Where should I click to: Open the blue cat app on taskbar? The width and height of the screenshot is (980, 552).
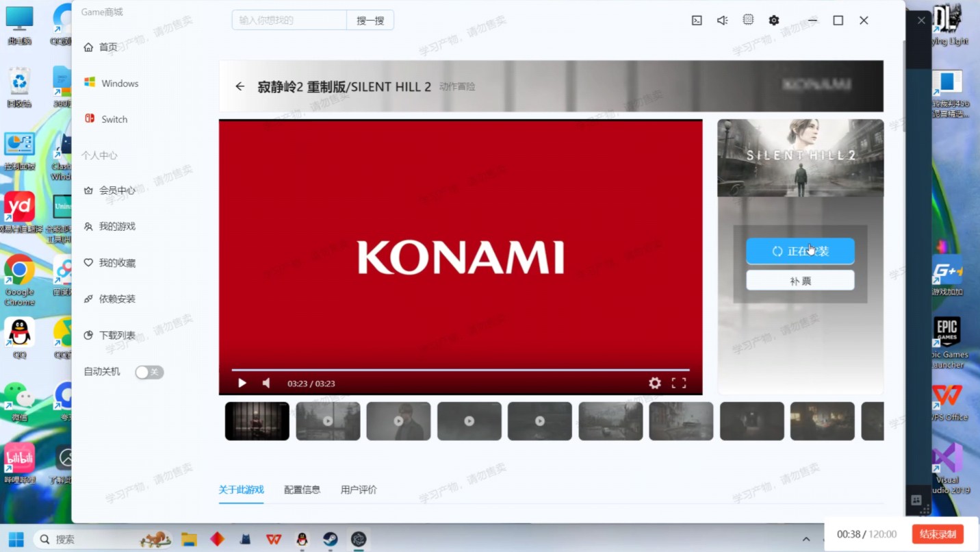click(x=245, y=540)
